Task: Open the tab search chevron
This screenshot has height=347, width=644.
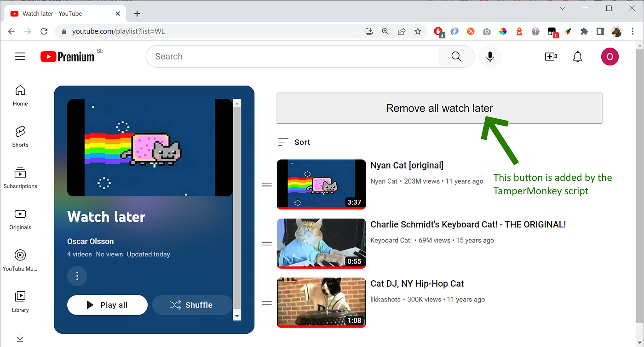Action: 563,8
